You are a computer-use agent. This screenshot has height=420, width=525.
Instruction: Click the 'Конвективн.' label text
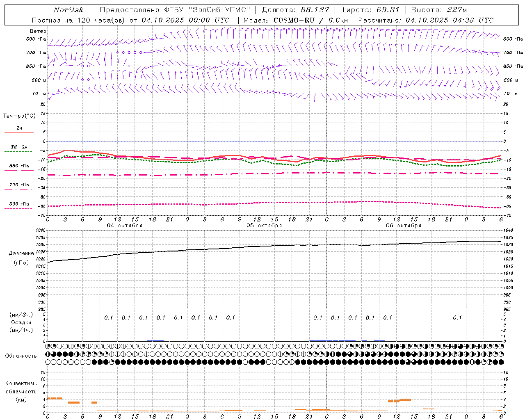21,383
